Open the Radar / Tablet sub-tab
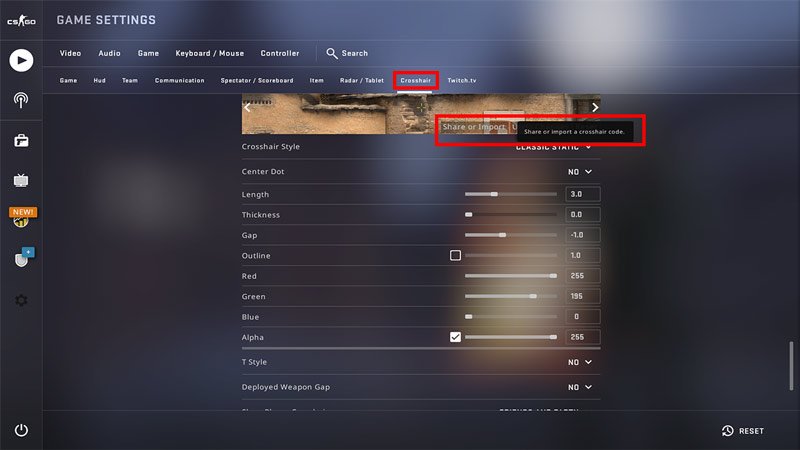 [x=362, y=80]
